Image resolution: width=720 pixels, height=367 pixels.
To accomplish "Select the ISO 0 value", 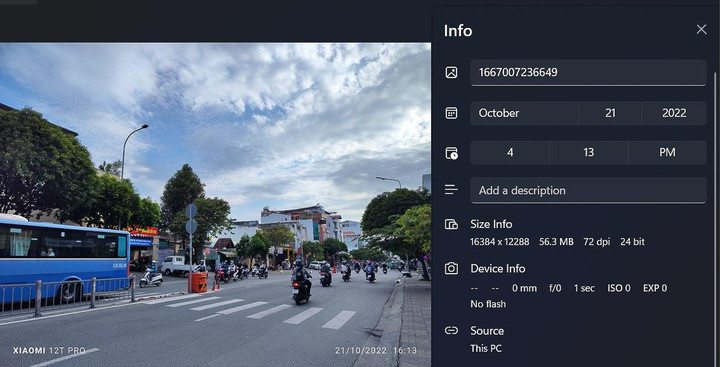I will (619, 288).
